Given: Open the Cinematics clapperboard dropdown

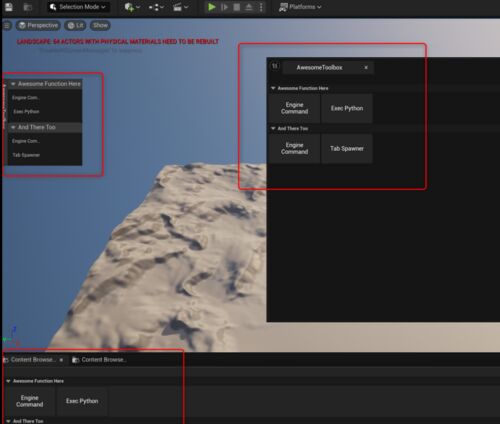Looking at the screenshot, I should (x=181, y=7).
